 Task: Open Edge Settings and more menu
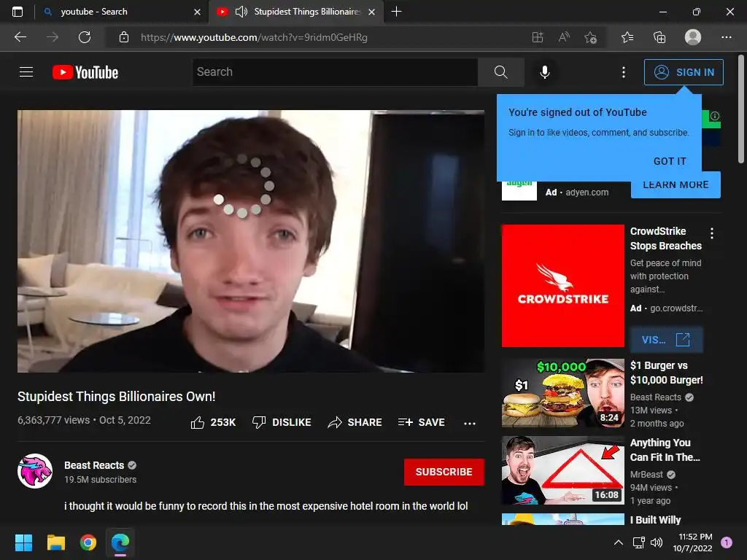[726, 37]
